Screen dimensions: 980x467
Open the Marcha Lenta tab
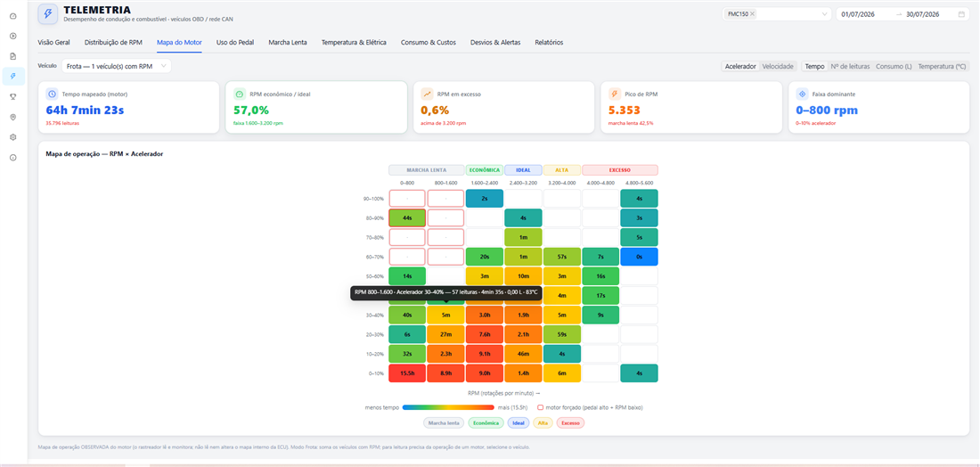coord(288,43)
